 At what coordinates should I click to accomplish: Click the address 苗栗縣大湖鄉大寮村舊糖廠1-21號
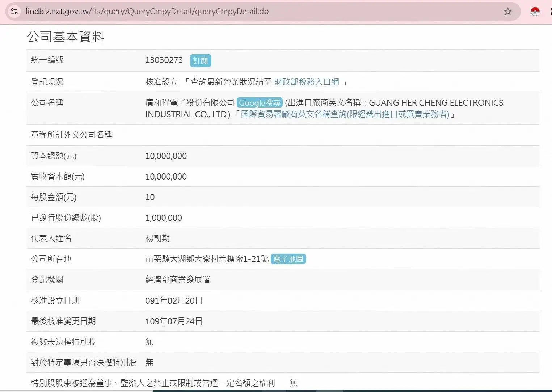[x=207, y=259]
